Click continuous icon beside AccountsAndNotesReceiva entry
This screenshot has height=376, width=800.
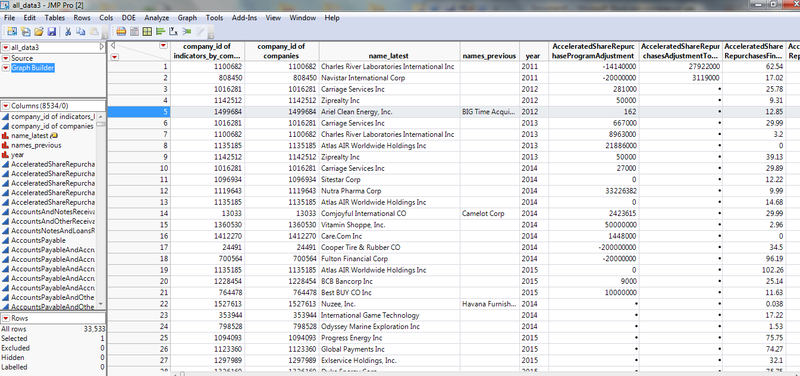click(5, 212)
